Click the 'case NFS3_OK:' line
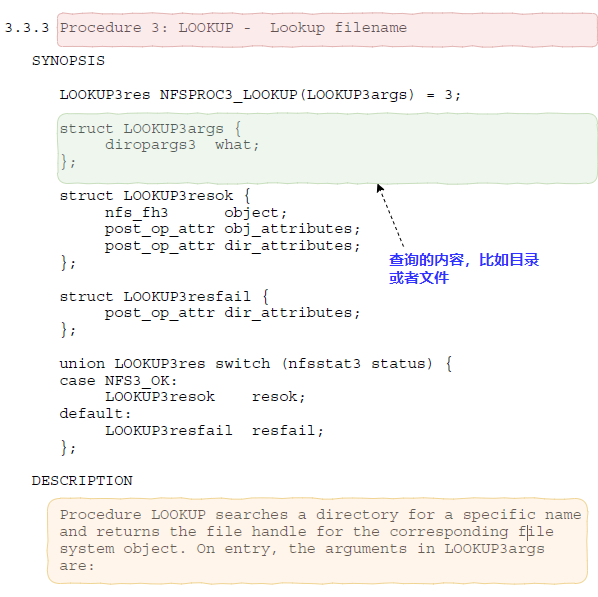The image size is (598, 597). point(118,381)
